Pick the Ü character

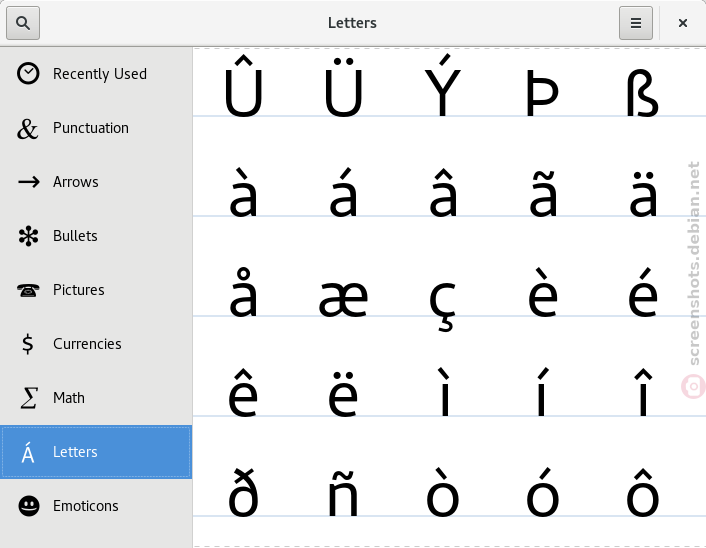[x=344, y=86]
